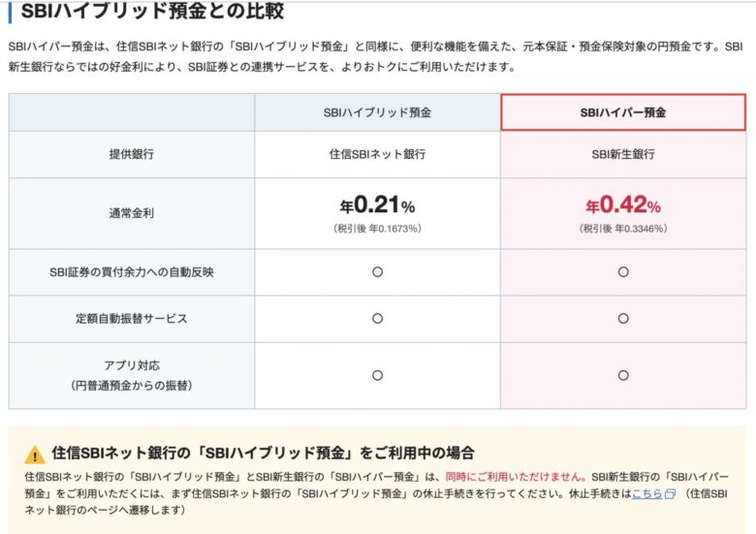Click the 年0.21% interest rate text
The width and height of the screenshot is (756, 534).
(378, 205)
